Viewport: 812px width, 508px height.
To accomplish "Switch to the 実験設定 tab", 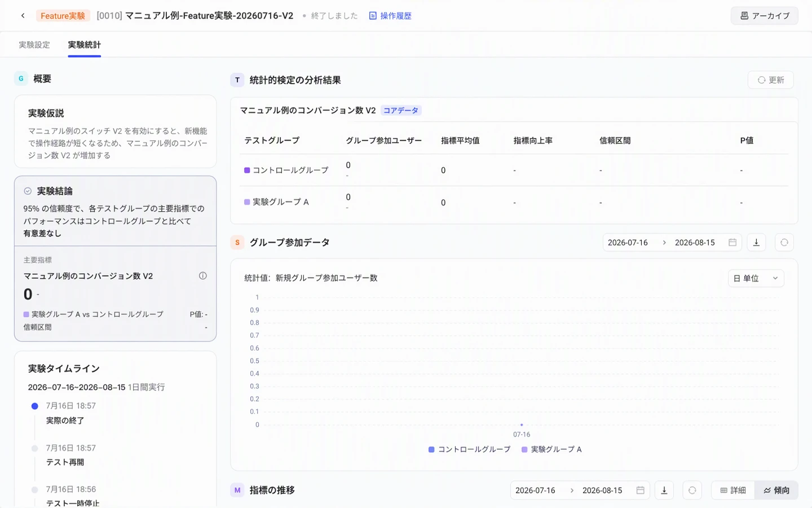I will tap(34, 45).
